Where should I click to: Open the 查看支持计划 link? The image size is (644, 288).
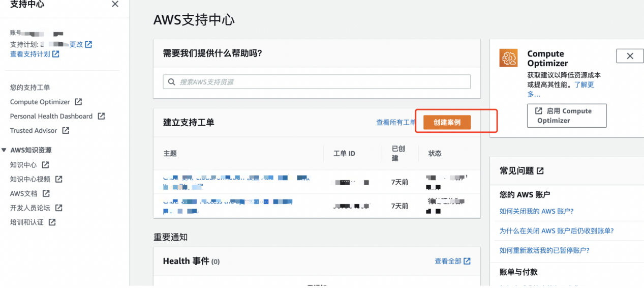point(30,54)
